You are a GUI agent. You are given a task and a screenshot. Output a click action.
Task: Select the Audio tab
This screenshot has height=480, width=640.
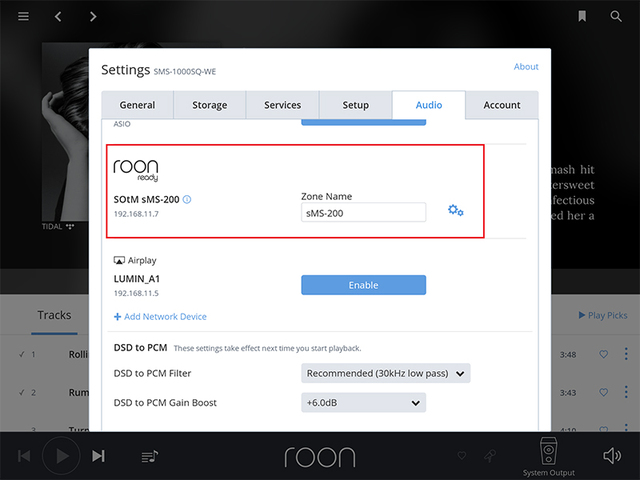click(x=429, y=105)
